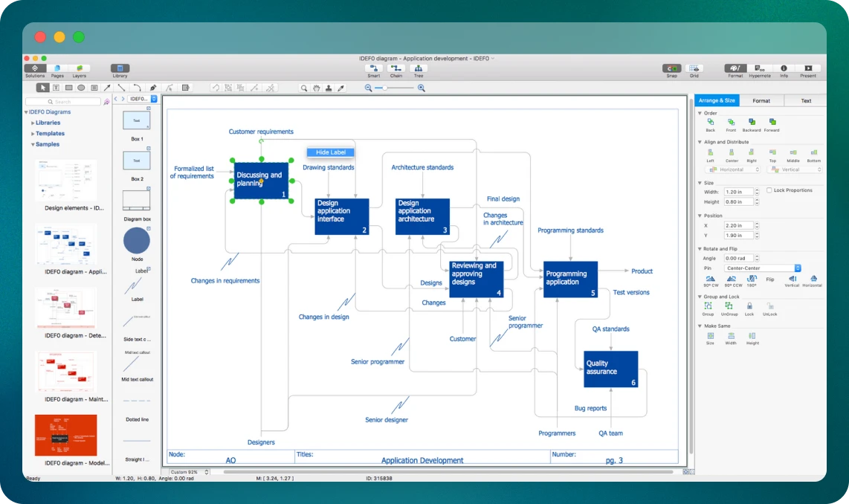Screen dimensions: 849x504
Task: Open the Hypernote tool
Action: click(759, 68)
